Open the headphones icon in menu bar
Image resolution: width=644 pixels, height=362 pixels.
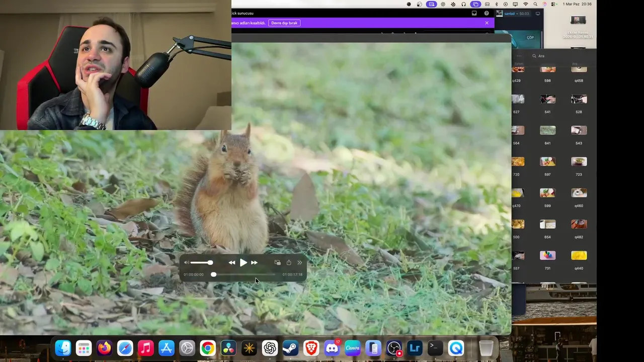point(463,4)
